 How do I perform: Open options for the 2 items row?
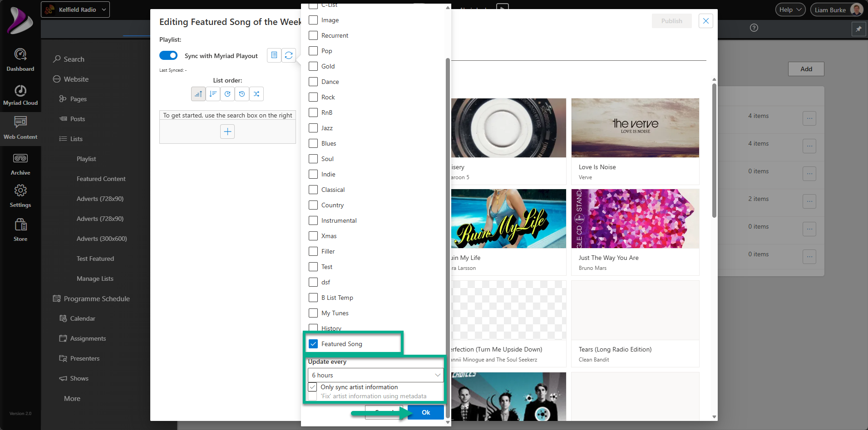point(809,201)
